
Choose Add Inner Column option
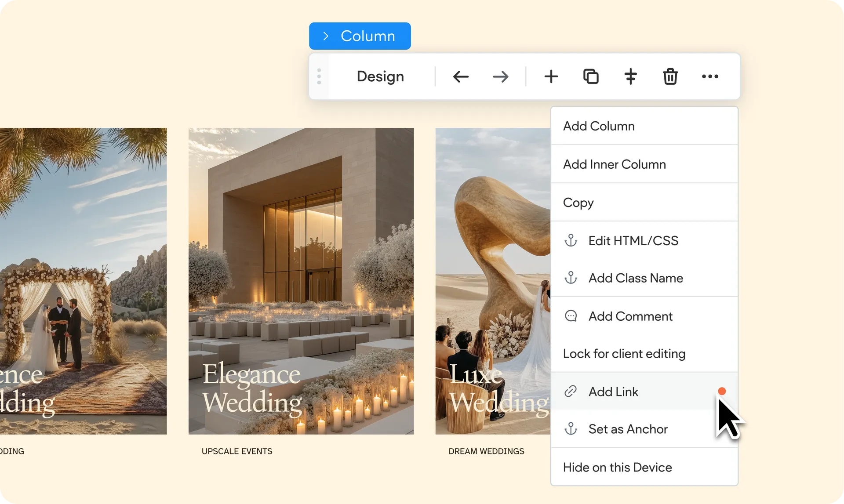[614, 164]
